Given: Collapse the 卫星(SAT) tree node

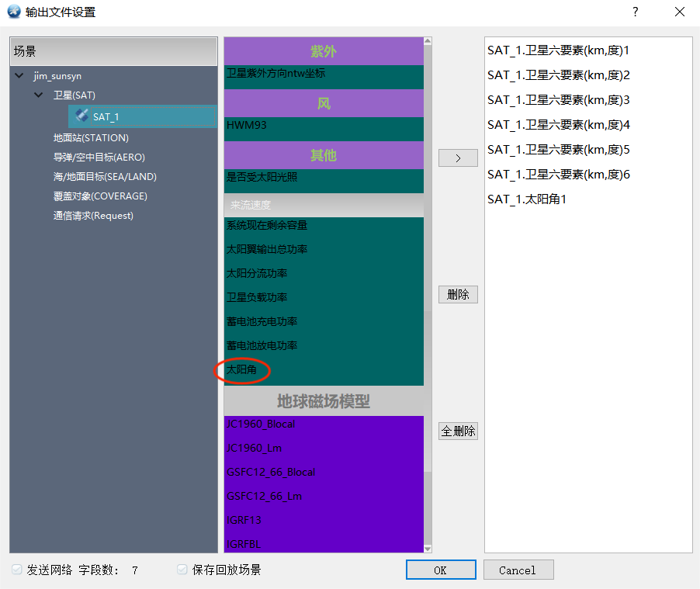Looking at the screenshot, I should [x=38, y=95].
